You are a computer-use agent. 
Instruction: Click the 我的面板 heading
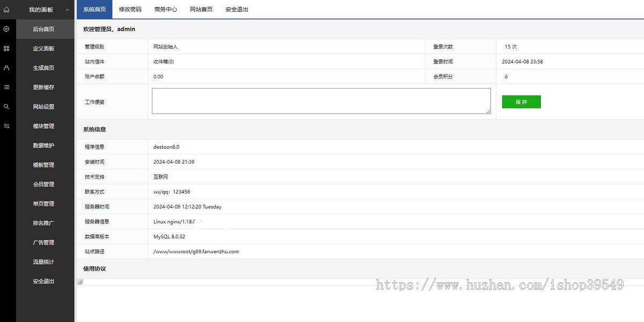41,10
